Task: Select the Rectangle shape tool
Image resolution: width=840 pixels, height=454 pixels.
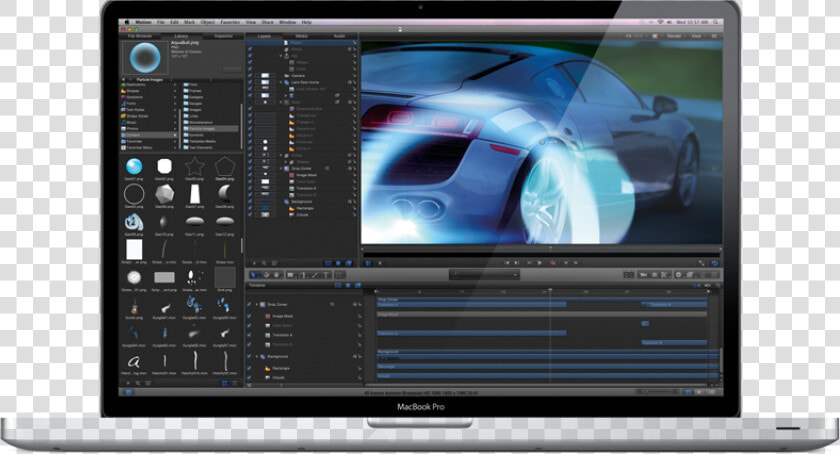Action: pyautogui.click(x=290, y=275)
